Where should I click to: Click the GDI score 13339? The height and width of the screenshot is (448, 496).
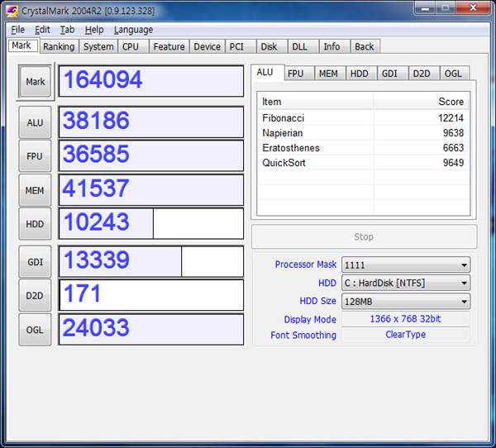tap(97, 260)
